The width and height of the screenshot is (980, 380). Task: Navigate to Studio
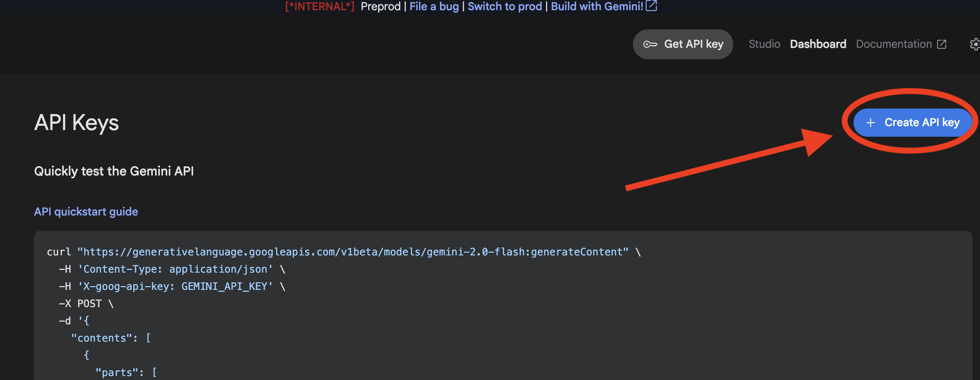(764, 44)
